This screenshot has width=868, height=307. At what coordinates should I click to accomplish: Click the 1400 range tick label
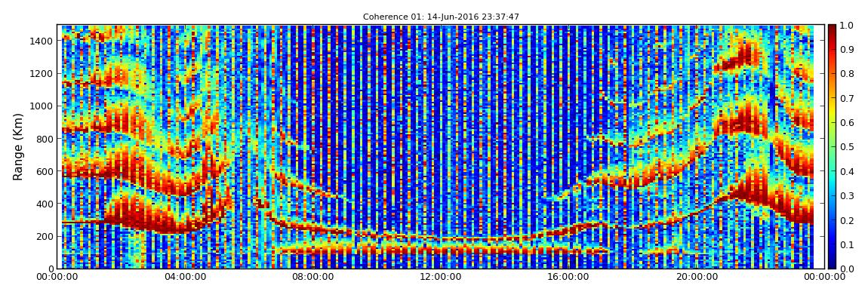click(x=42, y=41)
